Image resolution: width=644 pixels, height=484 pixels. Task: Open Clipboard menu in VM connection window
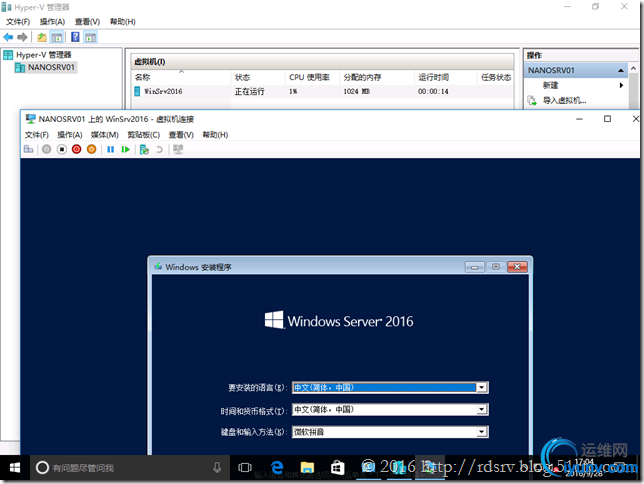pos(143,134)
